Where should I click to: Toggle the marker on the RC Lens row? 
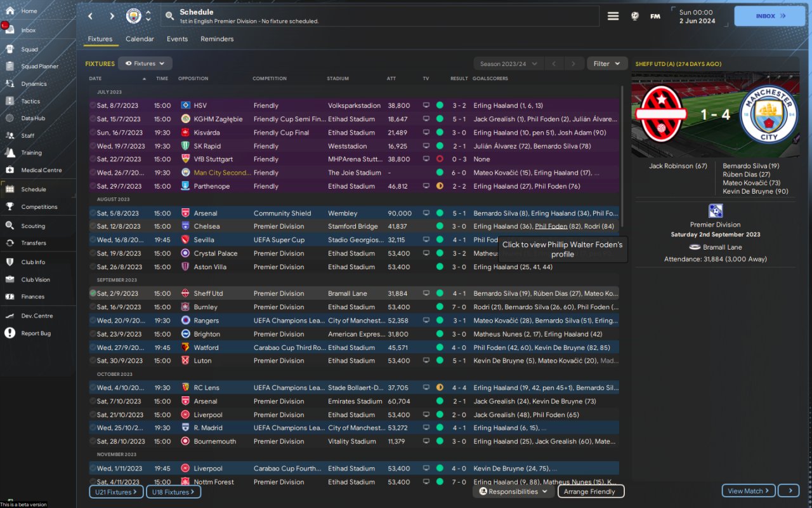pyautogui.click(x=93, y=388)
